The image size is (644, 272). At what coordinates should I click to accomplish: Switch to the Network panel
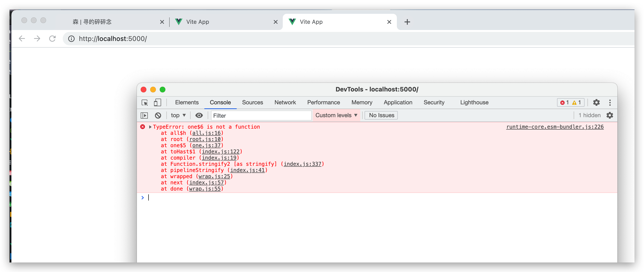pyautogui.click(x=285, y=102)
